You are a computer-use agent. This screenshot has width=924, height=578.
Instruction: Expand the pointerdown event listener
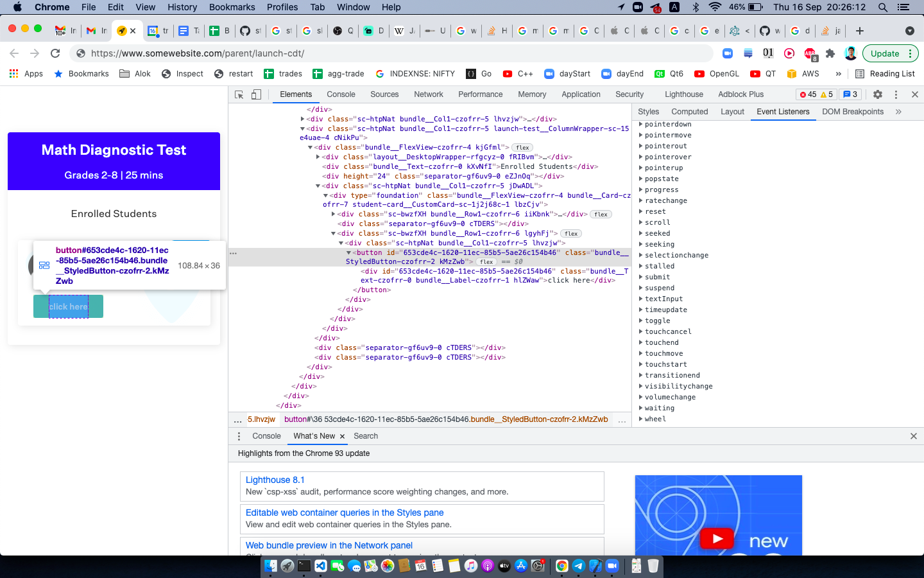641,125
